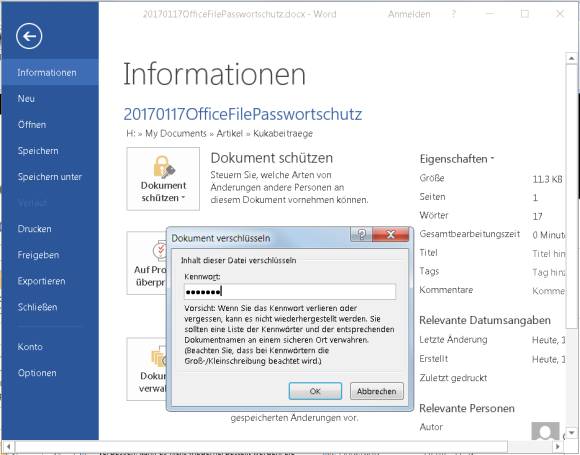Confirm the password with OK
Screen dimensions: 580x455
(315, 391)
